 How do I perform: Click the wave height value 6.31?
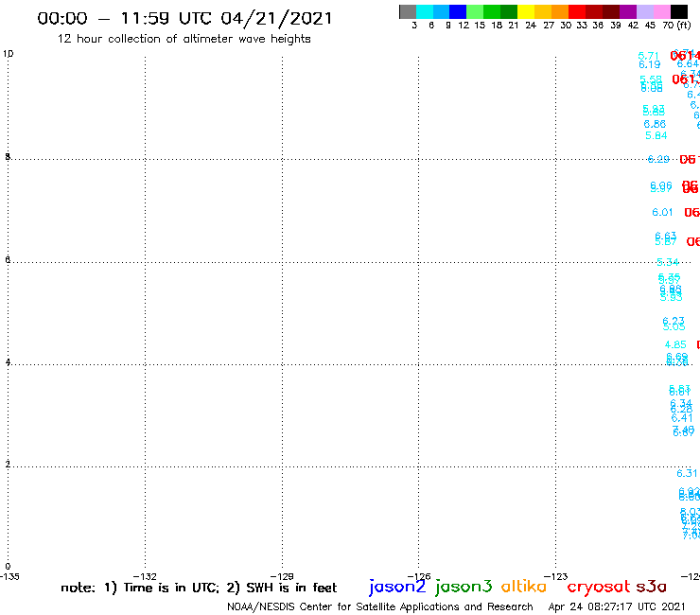point(687,473)
